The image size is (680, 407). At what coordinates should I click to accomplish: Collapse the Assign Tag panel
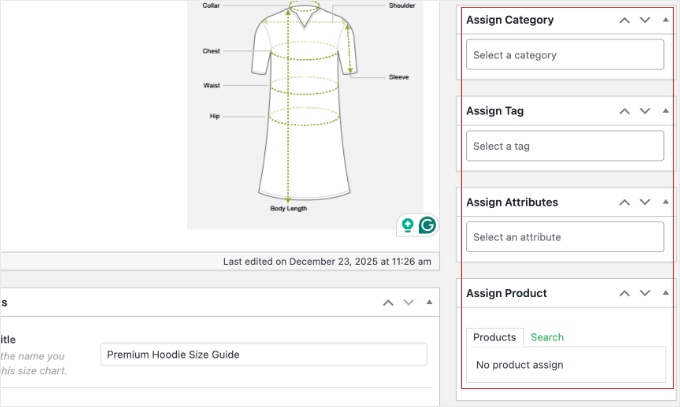[664, 111]
